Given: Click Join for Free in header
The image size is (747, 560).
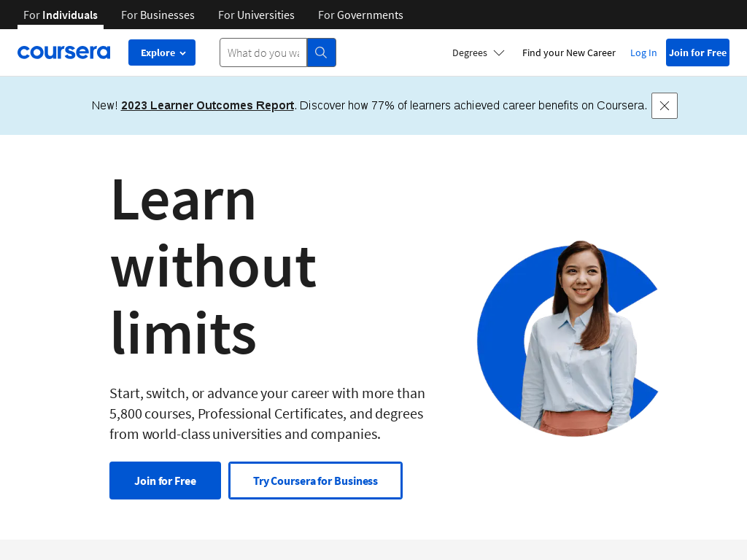Looking at the screenshot, I should pyautogui.click(x=697, y=52).
